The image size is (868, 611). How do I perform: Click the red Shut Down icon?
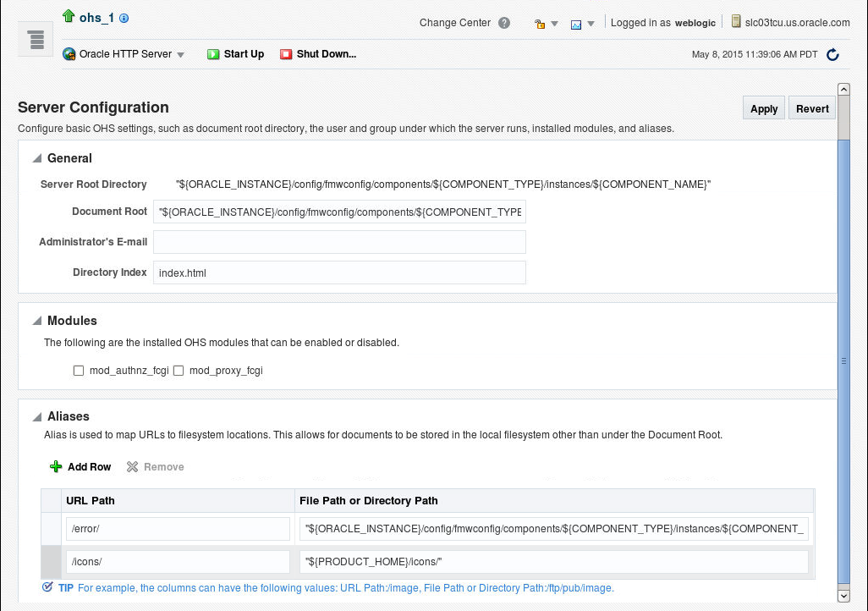click(x=286, y=54)
